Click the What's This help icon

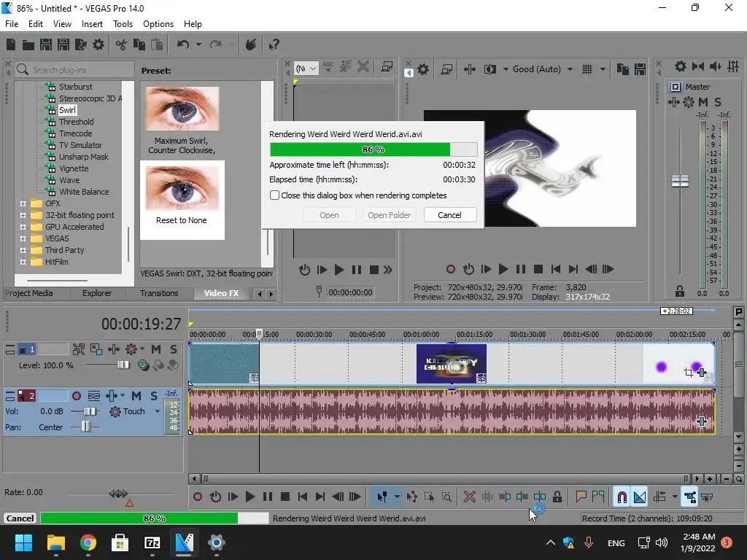(x=274, y=44)
